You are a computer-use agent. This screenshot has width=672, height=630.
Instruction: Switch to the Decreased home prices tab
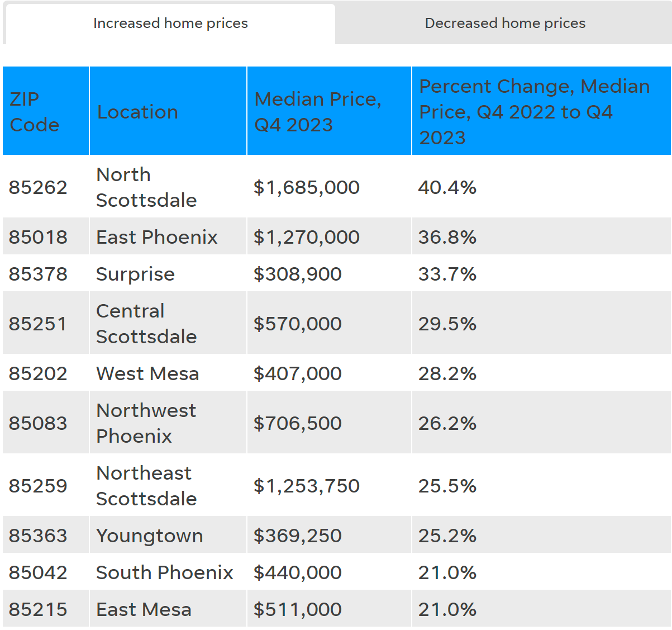pos(504,23)
